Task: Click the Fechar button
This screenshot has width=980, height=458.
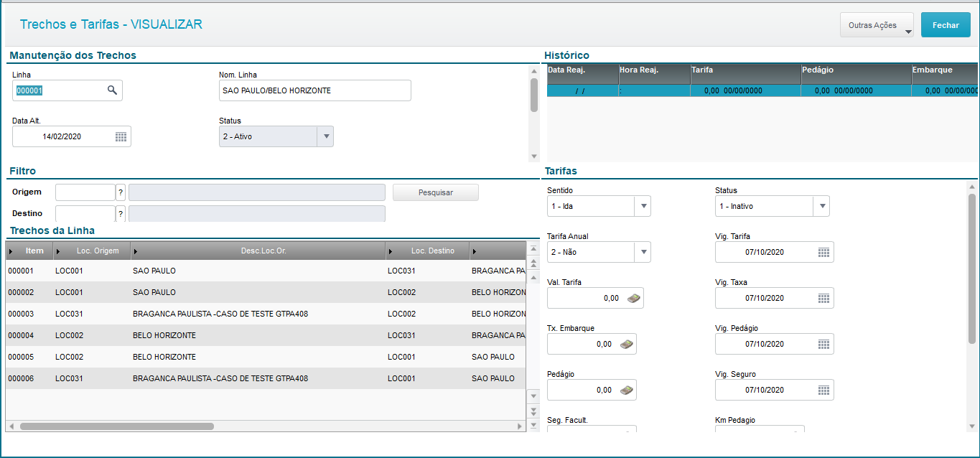Action: [946, 25]
